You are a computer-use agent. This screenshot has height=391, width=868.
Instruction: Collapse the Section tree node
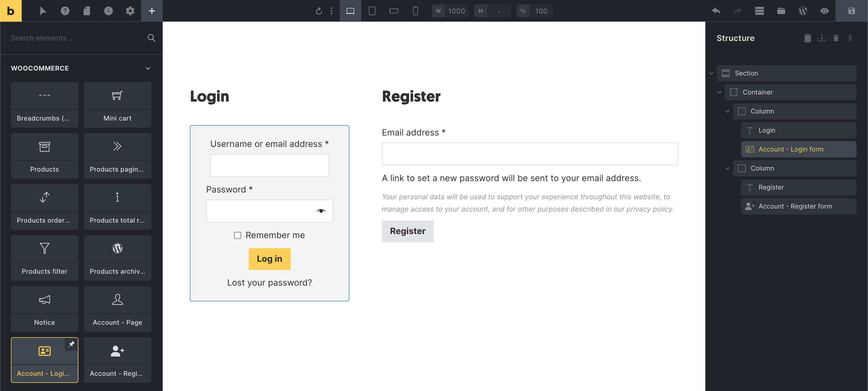pos(711,73)
